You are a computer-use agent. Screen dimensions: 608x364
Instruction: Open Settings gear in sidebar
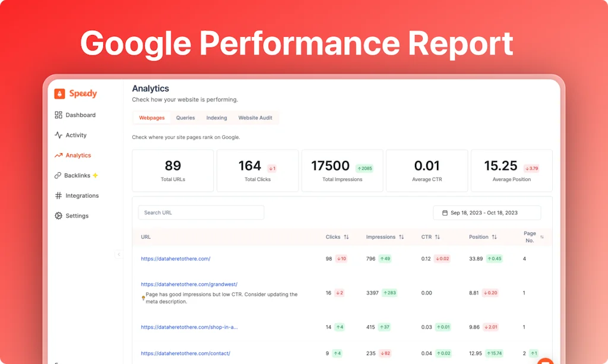point(58,216)
